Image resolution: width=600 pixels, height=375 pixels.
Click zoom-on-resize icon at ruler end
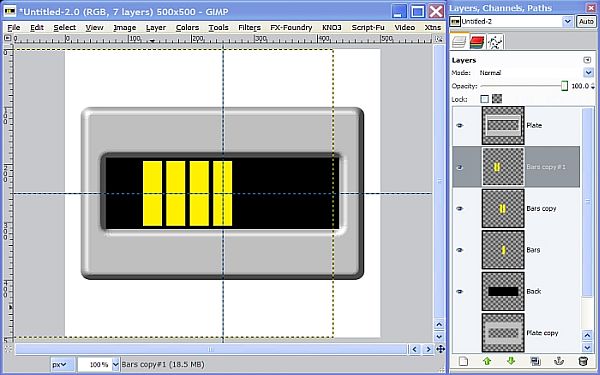[439, 39]
